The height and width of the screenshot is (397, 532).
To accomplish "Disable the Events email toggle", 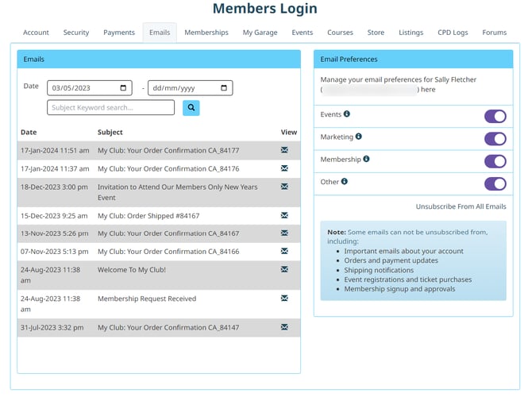I will pyautogui.click(x=495, y=117).
